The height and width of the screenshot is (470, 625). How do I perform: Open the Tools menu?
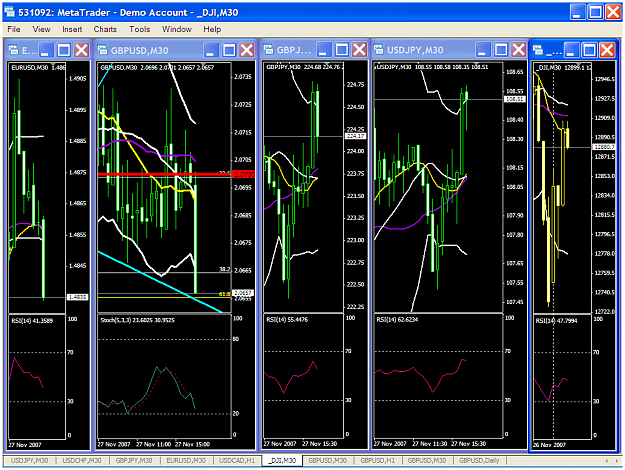(x=140, y=29)
